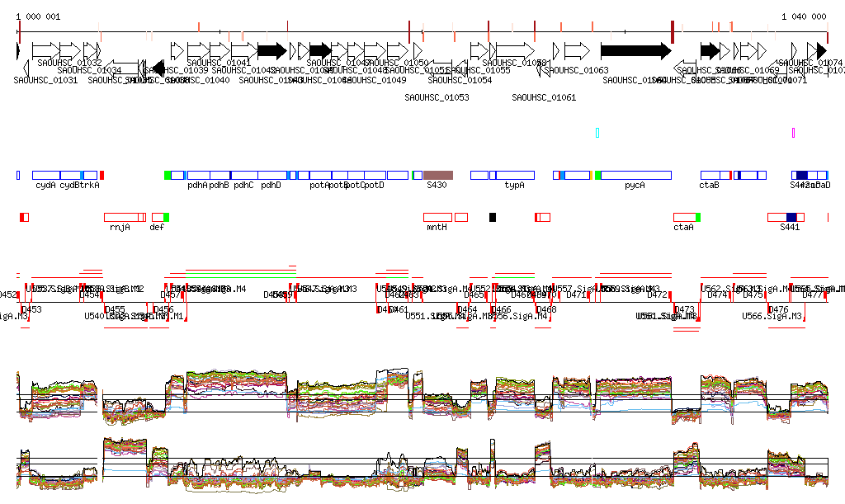The width and height of the screenshot is (845, 504).
Task: Select the SAOUHSC_01053 locus label
Action: (x=437, y=97)
